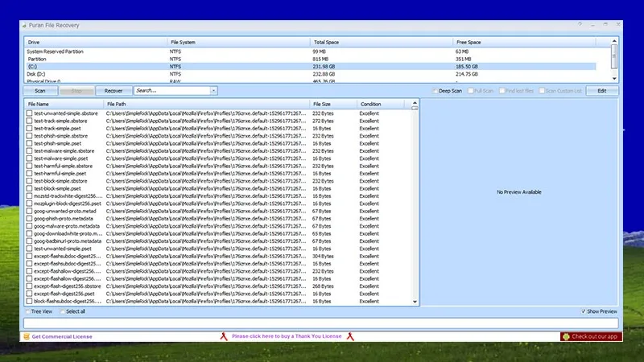Click the Android icon on Check out our app
This screenshot has width=644, height=362.
point(567,336)
